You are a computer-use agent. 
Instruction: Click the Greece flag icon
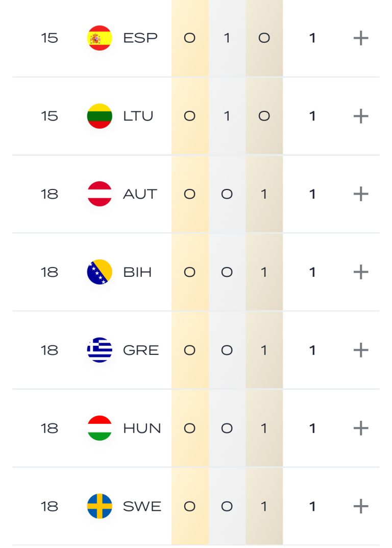(x=100, y=350)
